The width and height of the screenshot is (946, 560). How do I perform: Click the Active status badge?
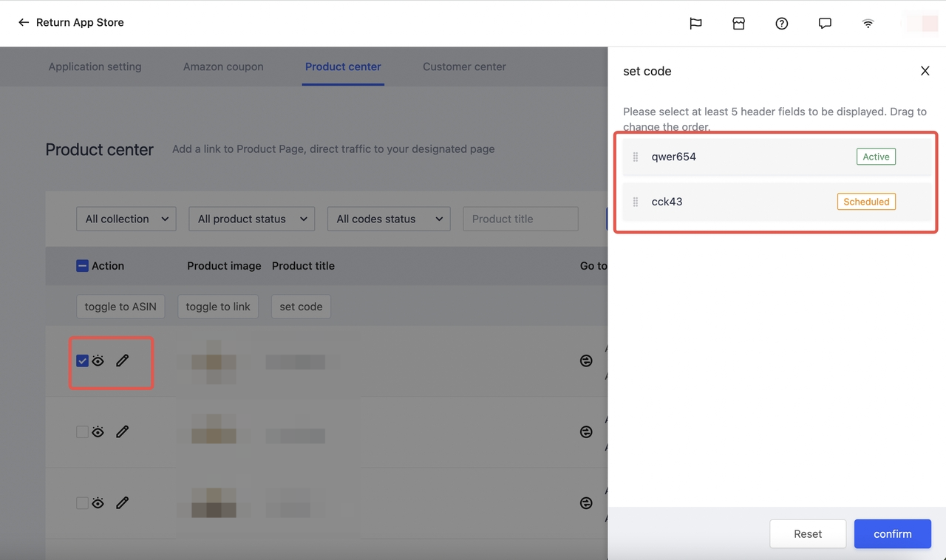(876, 157)
